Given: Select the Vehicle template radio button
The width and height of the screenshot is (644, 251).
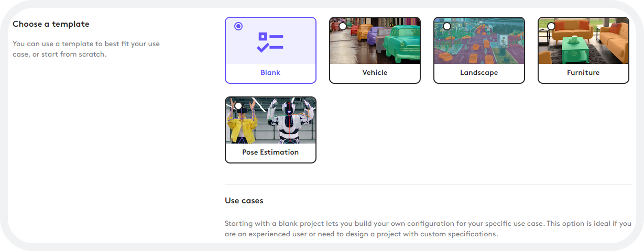Looking at the screenshot, I should click(x=343, y=26).
